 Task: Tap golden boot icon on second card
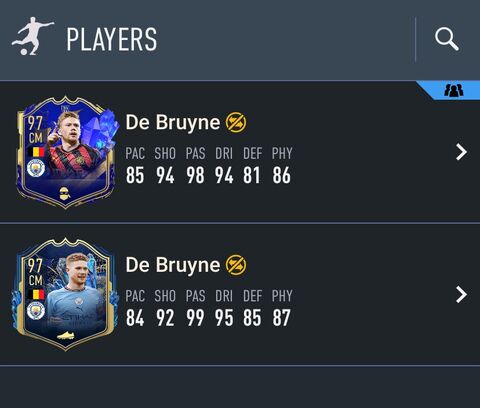coord(65,336)
